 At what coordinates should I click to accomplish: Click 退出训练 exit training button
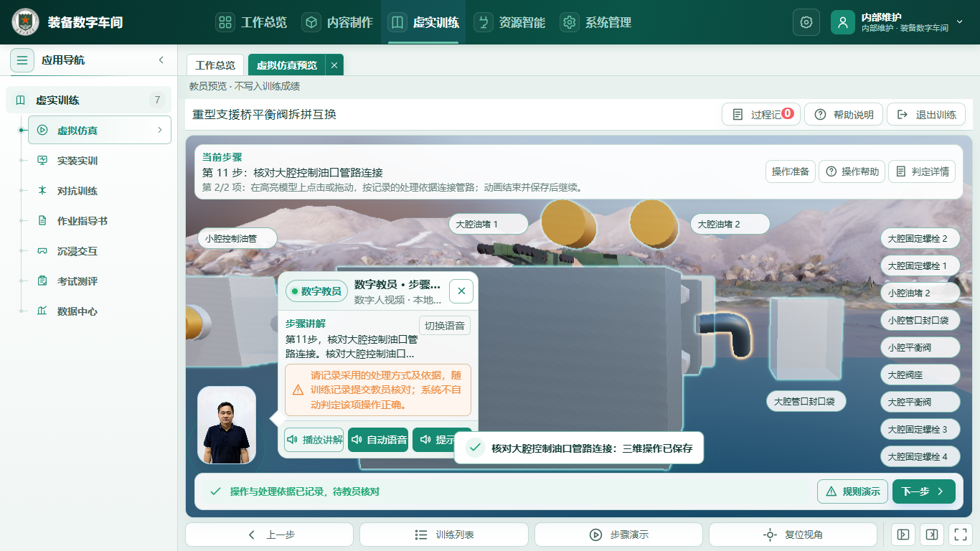coord(926,115)
